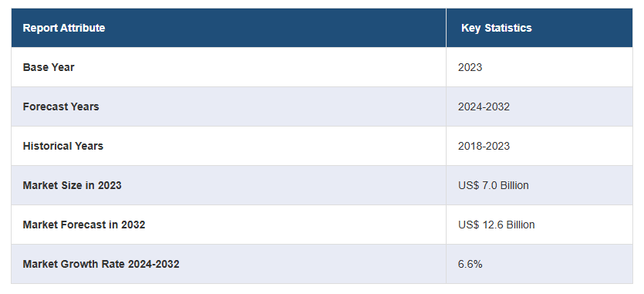Click the 2023 base year value
The width and height of the screenshot is (644, 294).
(470, 67)
